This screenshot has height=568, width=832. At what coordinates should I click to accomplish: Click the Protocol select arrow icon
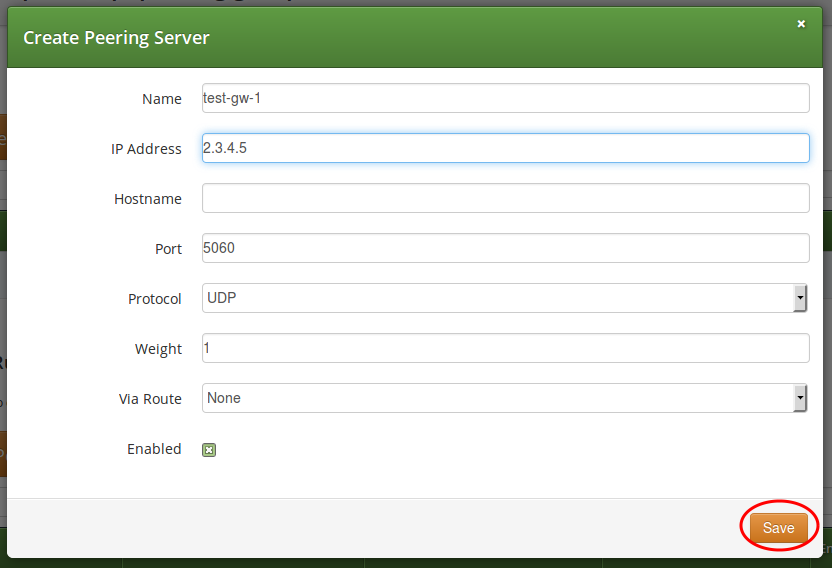(800, 298)
